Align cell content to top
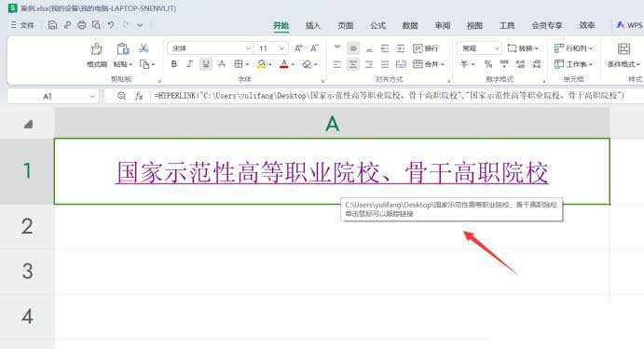644x349 pixels. pos(337,48)
